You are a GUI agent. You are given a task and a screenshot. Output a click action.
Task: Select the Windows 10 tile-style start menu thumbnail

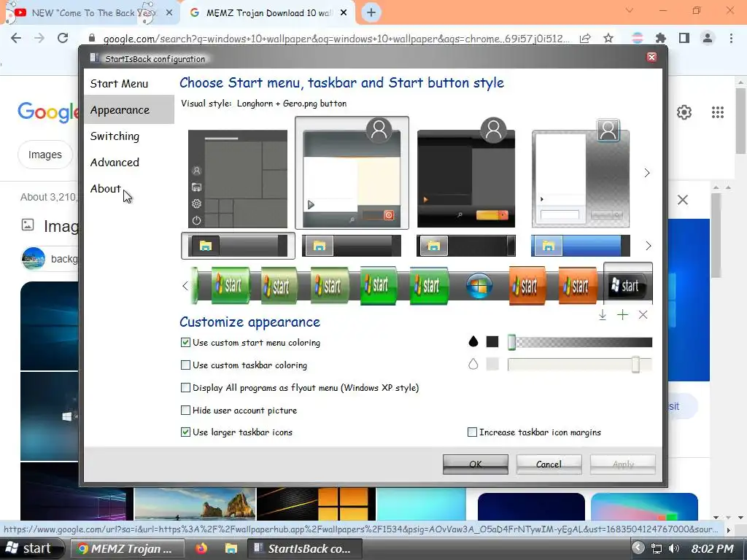pos(238,179)
